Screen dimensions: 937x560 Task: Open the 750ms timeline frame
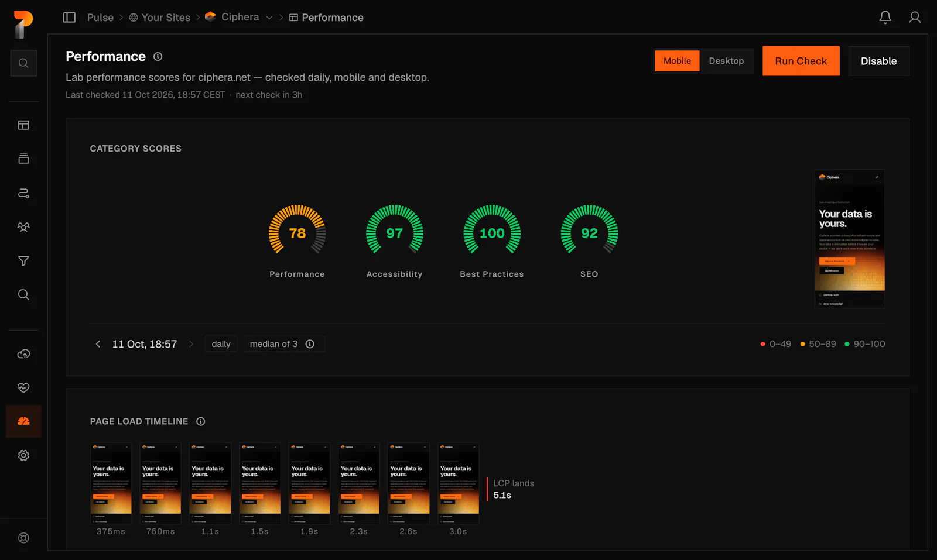point(160,483)
